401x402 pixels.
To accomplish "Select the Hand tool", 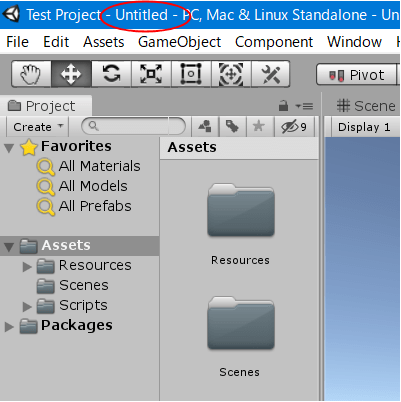I will 31,74.
